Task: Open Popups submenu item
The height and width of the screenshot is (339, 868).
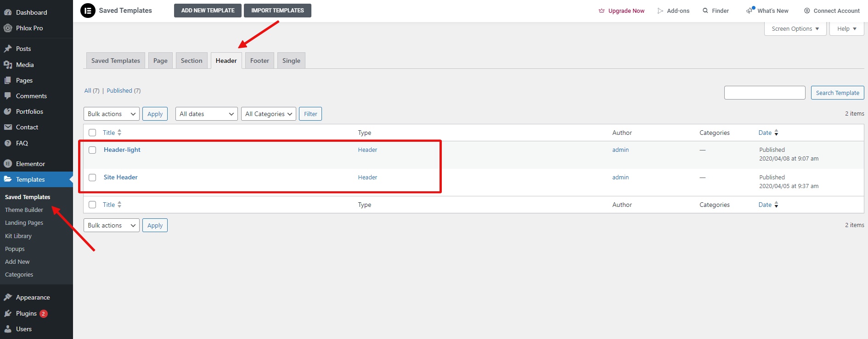Action: (15, 249)
